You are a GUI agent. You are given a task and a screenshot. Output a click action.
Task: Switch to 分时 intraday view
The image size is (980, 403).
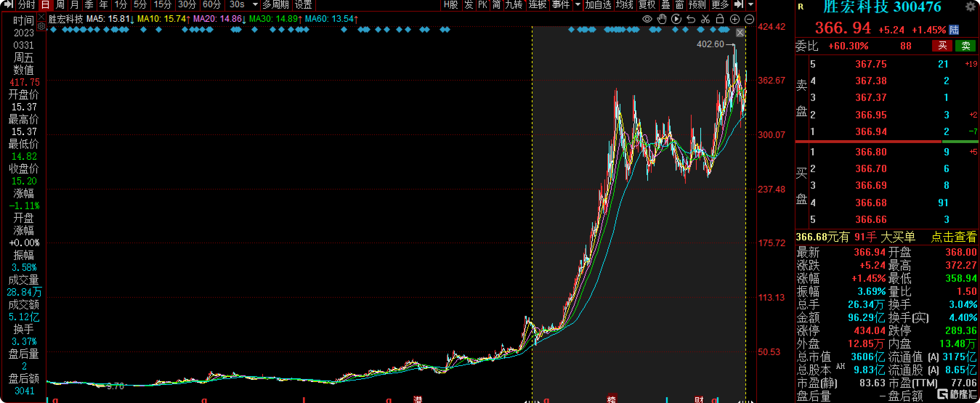pyautogui.click(x=27, y=5)
